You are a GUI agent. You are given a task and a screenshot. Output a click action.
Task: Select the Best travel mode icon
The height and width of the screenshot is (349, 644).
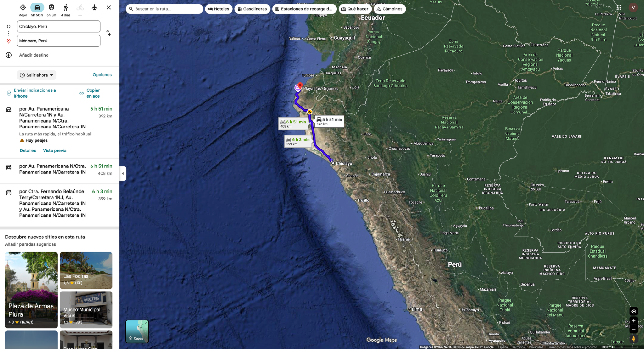(23, 8)
